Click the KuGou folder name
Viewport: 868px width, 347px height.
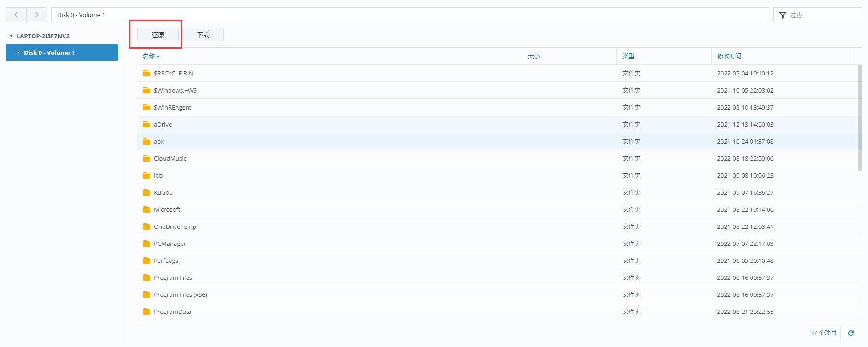(163, 192)
